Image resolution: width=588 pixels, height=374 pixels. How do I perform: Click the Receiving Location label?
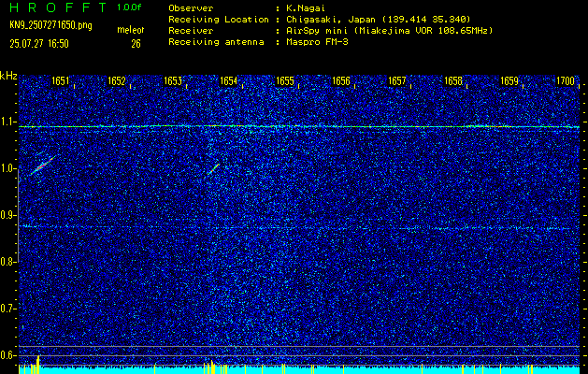[x=219, y=20]
